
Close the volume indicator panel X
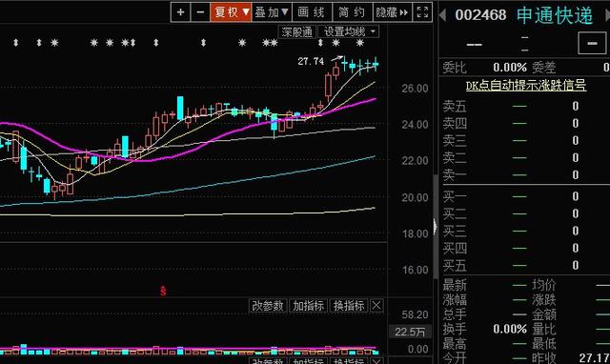tap(376, 306)
